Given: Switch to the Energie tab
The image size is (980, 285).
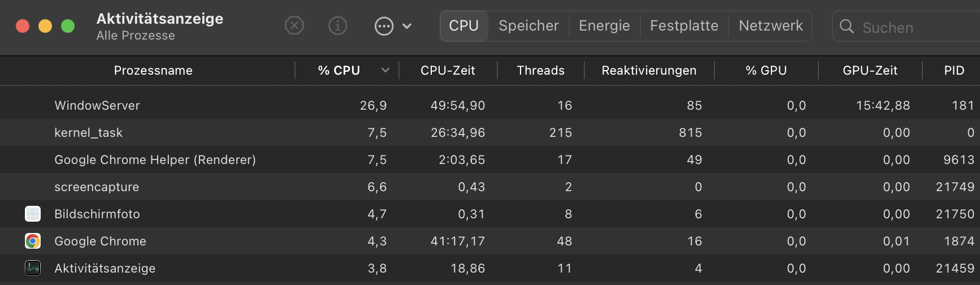Looking at the screenshot, I should click(x=604, y=26).
